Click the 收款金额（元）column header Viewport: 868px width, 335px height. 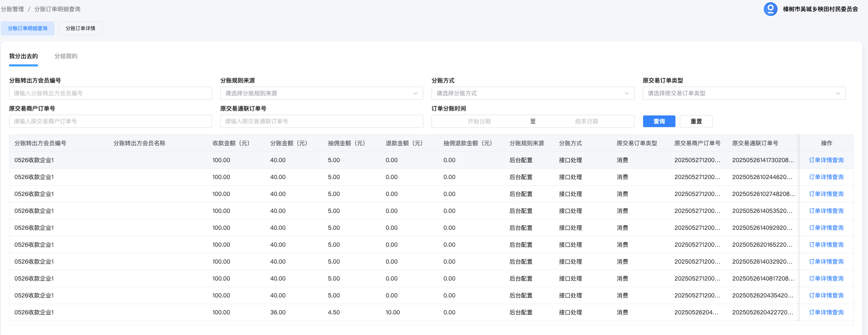point(231,143)
